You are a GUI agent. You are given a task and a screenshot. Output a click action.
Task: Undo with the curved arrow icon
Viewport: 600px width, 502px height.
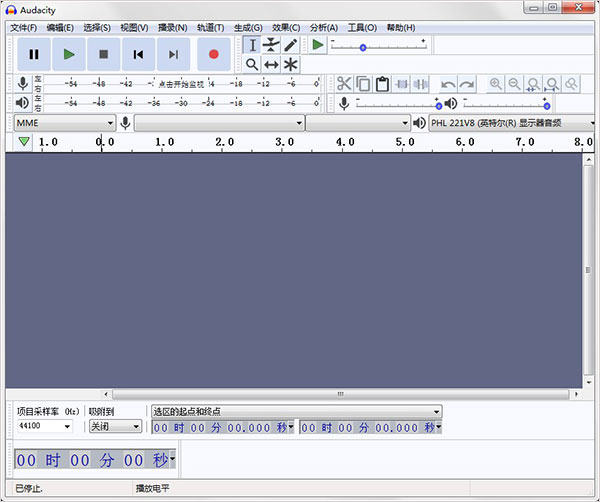448,84
